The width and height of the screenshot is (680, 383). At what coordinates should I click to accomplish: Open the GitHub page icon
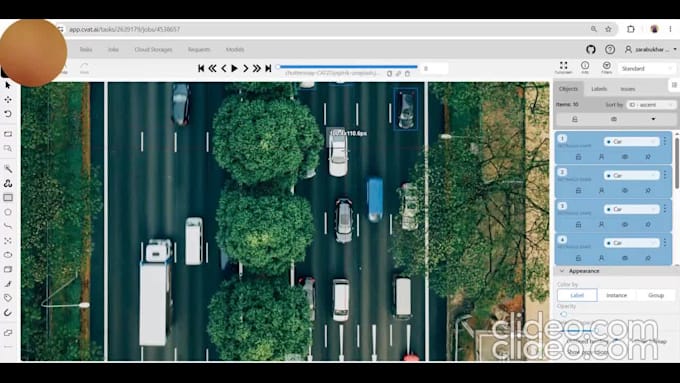tap(591, 49)
